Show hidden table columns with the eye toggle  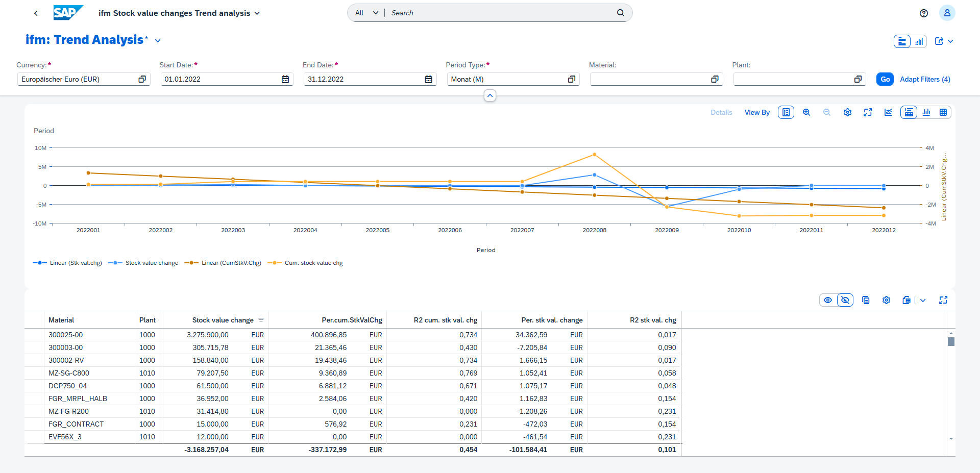[828, 300]
